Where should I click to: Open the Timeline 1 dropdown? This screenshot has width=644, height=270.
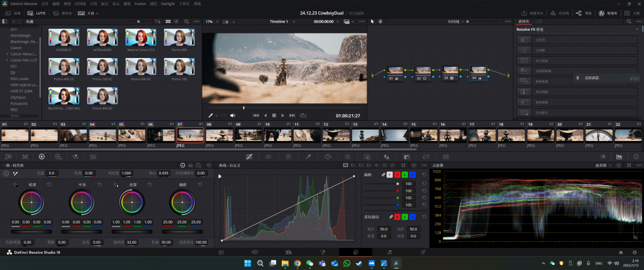coord(292,21)
